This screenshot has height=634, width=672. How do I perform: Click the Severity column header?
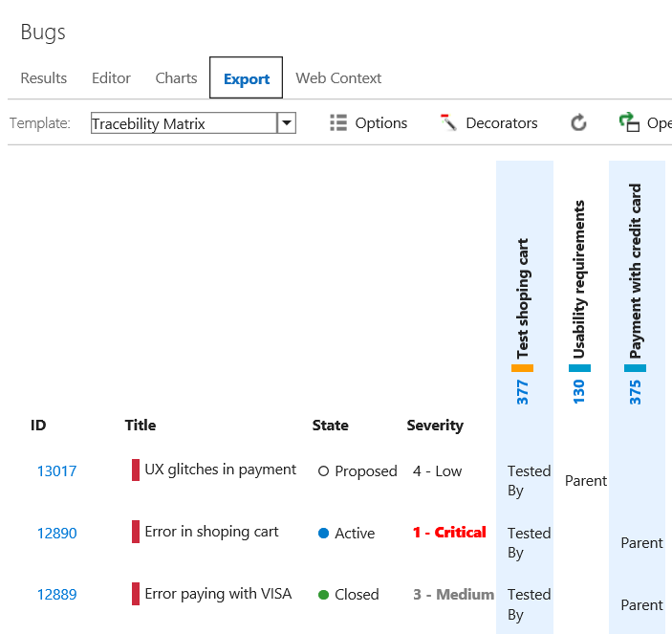point(435,426)
